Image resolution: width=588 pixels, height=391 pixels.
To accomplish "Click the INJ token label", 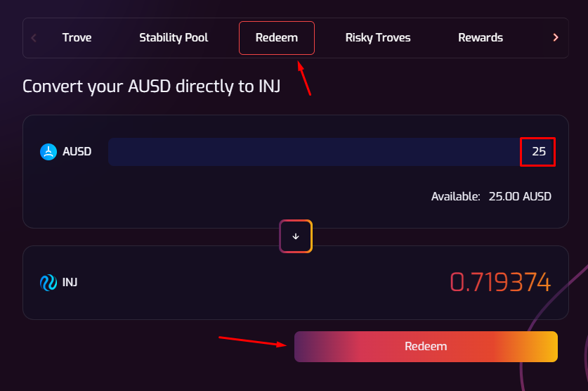I will tap(70, 283).
